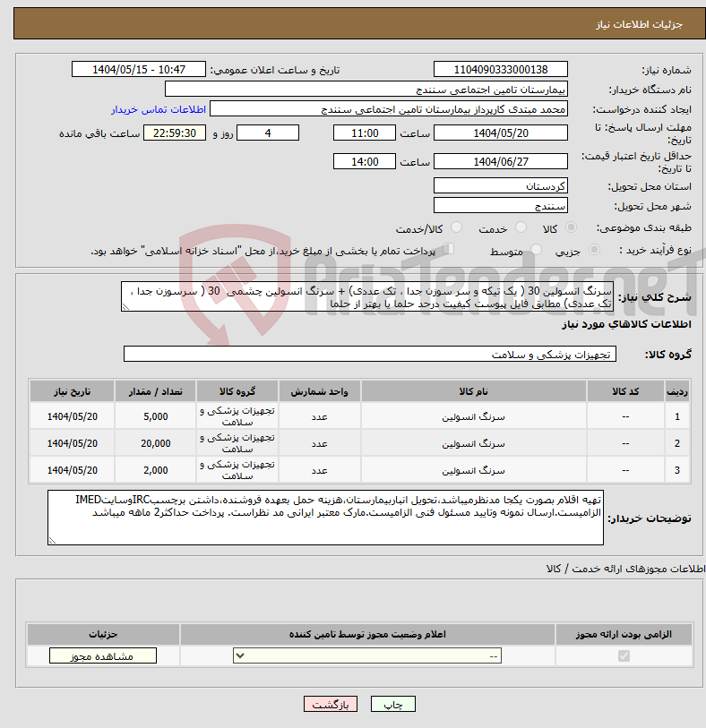Open the supplier license status dropdown
The height and width of the screenshot is (728, 706).
point(367,656)
